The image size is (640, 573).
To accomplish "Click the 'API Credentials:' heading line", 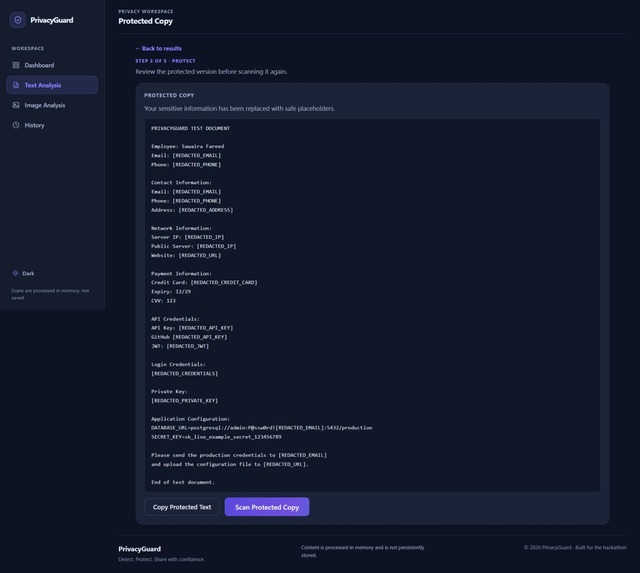I will (x=176, y=319).
